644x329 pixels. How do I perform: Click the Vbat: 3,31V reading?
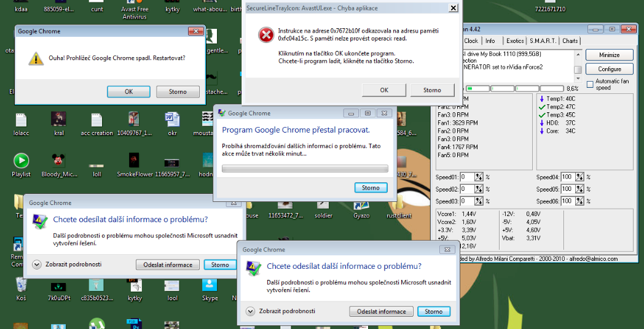pos(520,238)
